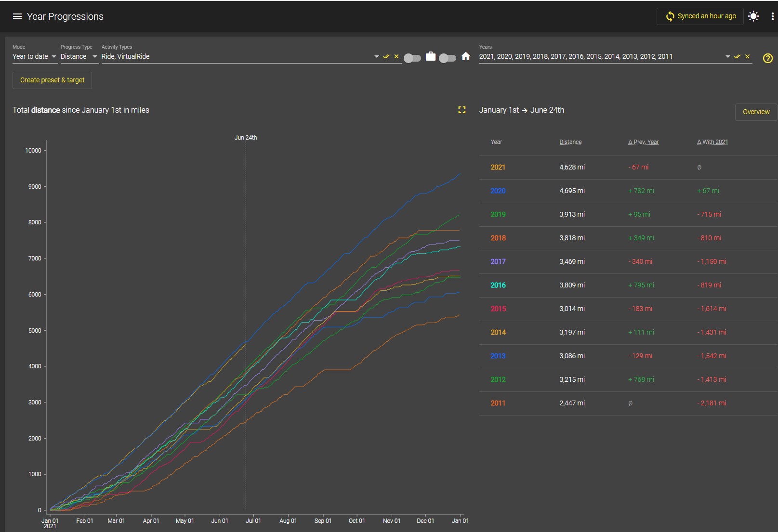Open the Progress Type Distance dropdown
The width and height of the screenshot is (778, 532).
[79, 56]
